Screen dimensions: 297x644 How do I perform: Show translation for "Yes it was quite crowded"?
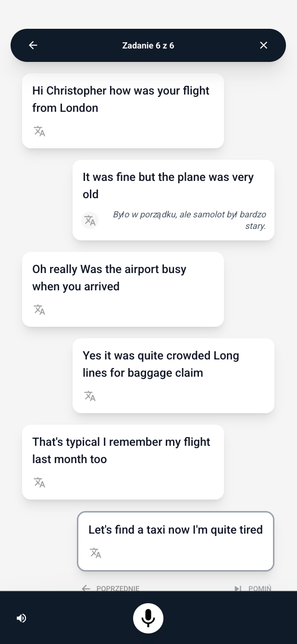coord(90,396)
